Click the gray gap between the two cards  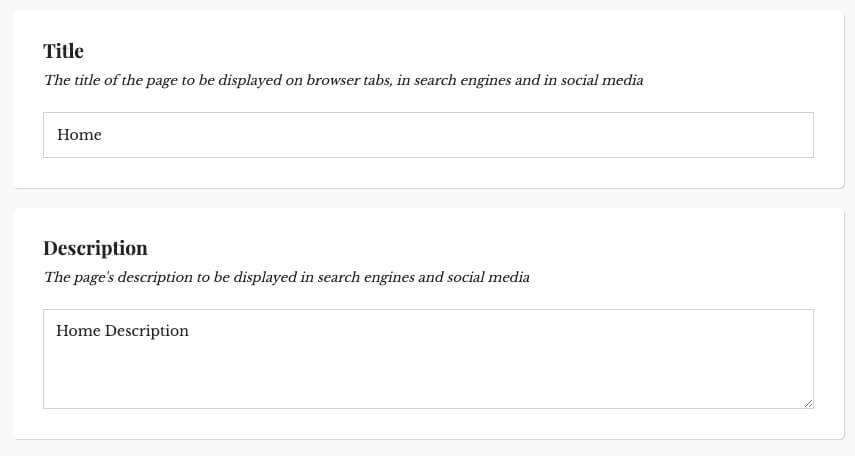428,198
